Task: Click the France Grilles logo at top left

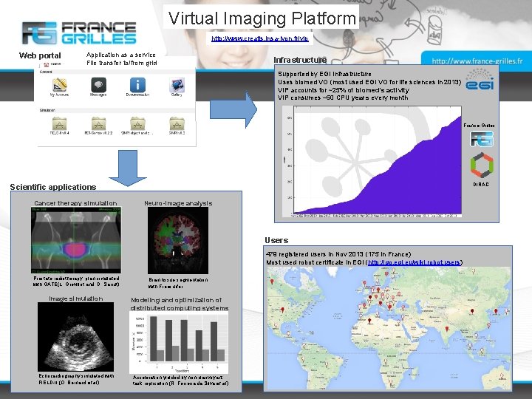Action: (79, 33)
